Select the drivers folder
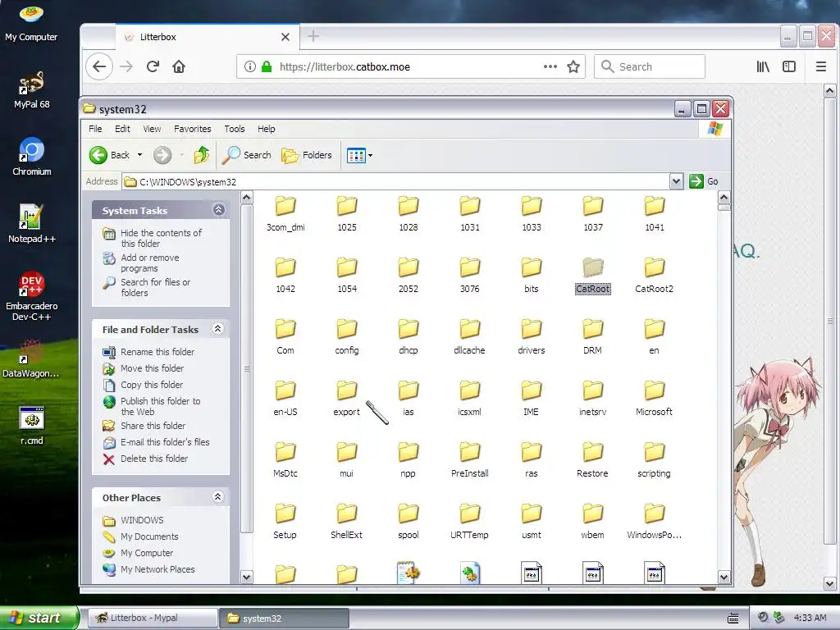The height and width of the screenshot is (630, 840). tap(531, 336)
